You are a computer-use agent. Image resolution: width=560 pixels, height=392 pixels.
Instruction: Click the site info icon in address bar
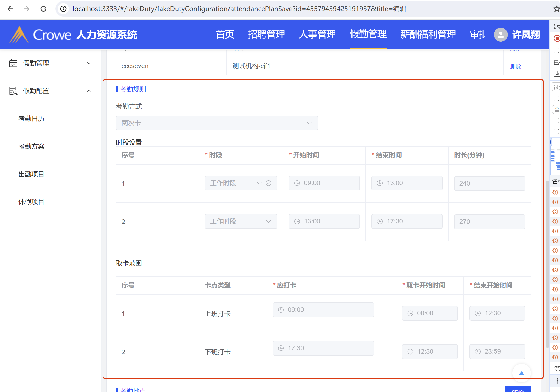(63, 9)
